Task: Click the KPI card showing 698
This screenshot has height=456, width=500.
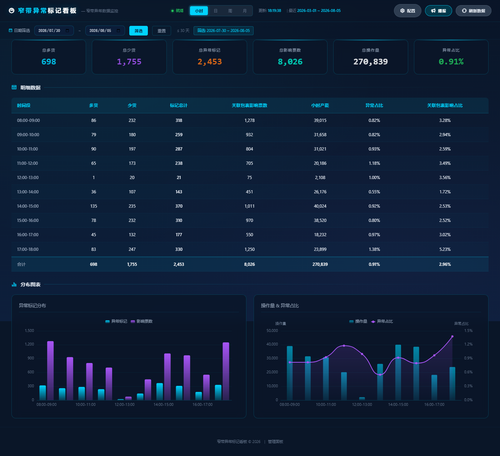Action: tap(49, 57)
